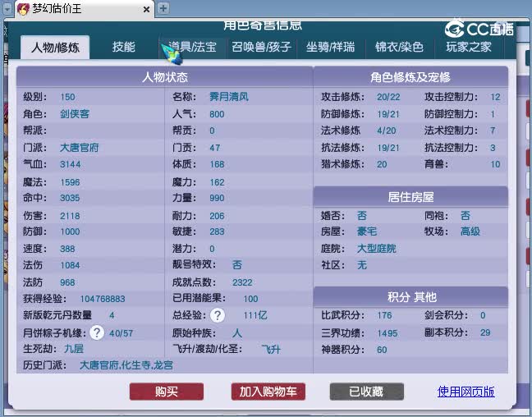Screen dimensions: 532x417
Task: Click 神器积分 value 60
Action: tap(382, 350)
